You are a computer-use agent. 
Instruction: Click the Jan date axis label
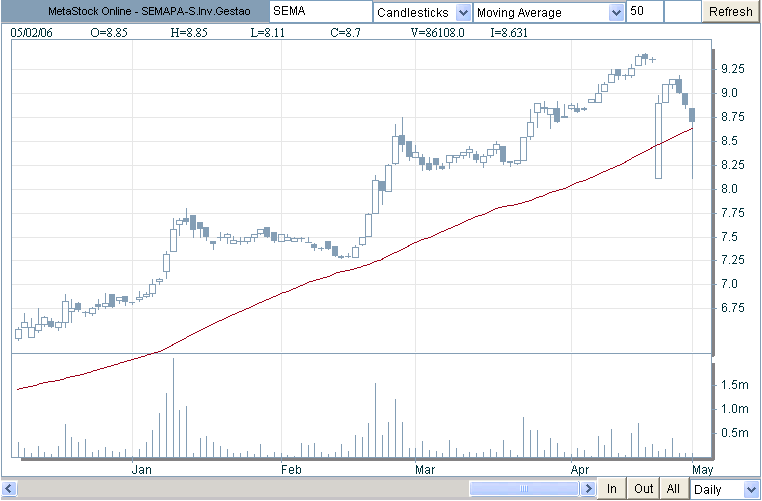[x=141, y=470]
